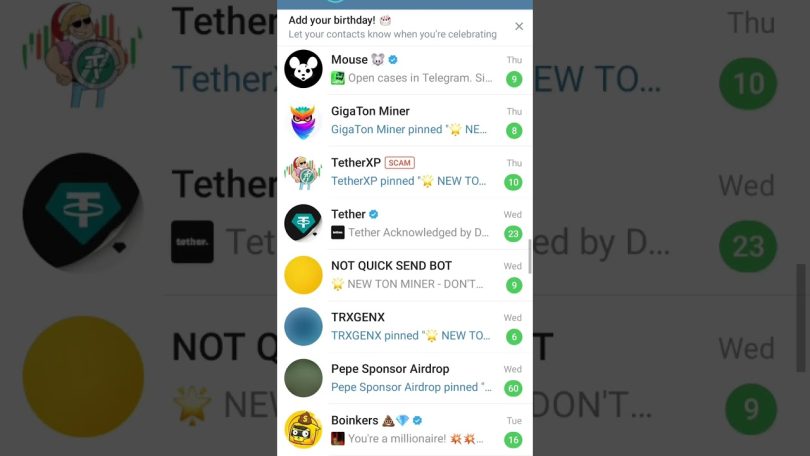Open the Boinkers chat avatar
Viewport: 810px width, 456px height.
click(303, 430)
